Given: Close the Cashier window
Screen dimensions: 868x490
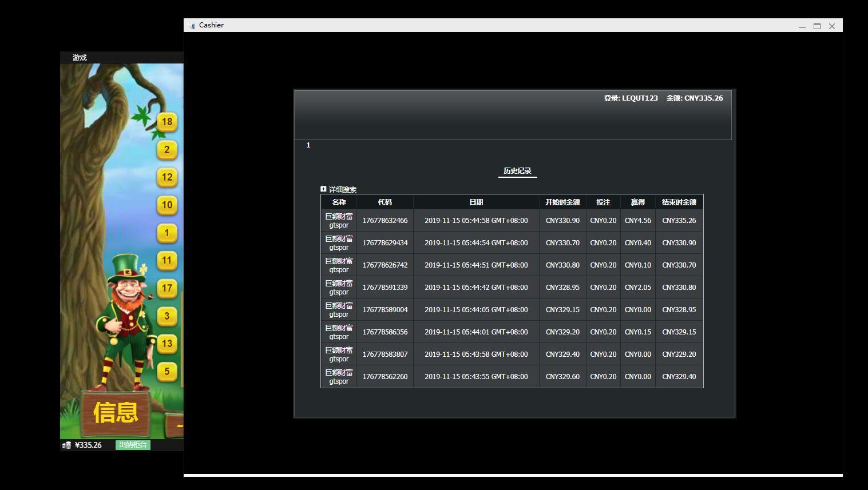Looking at the screenshot, I should tap(832, 26).
